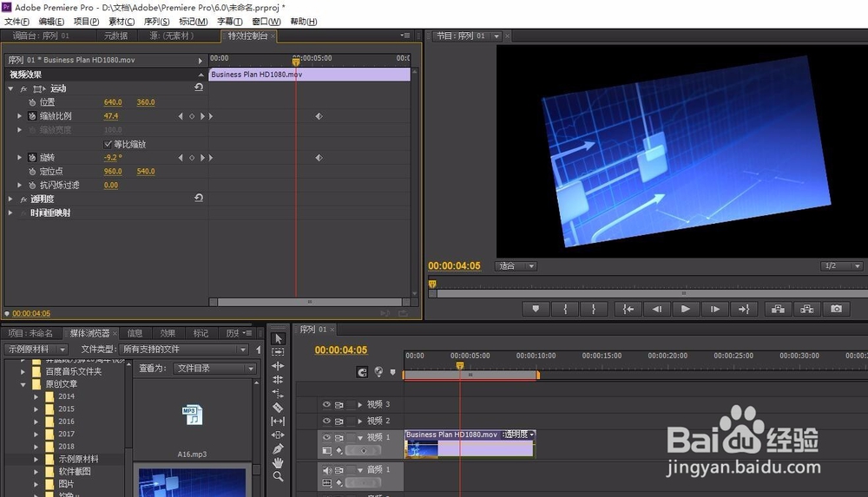Select the Track Select tool

278,352
